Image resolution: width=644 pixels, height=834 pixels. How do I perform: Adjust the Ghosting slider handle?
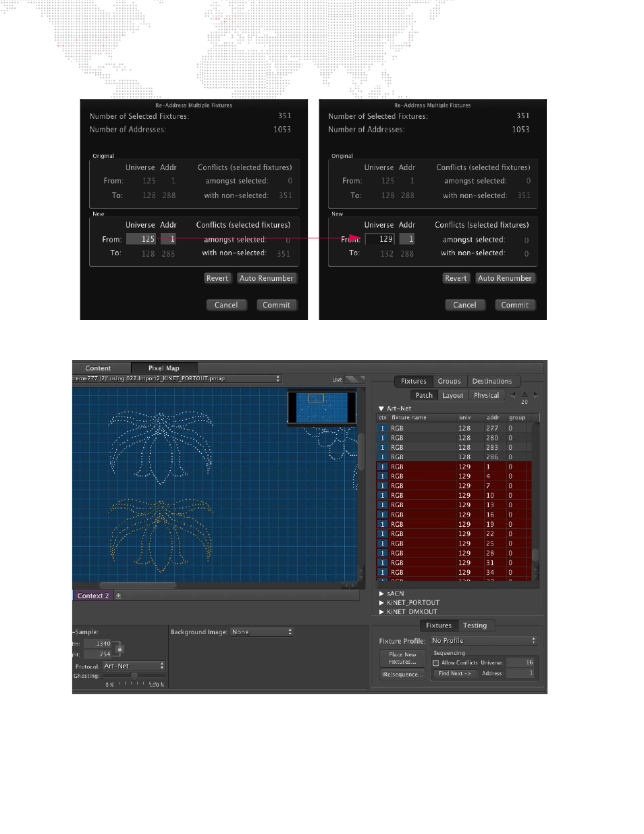pos(134,675)
